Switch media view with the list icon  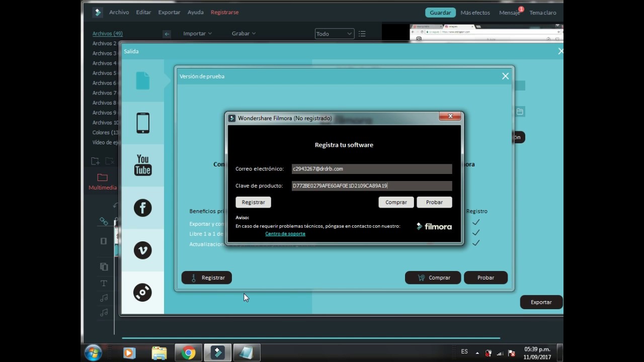(x=362, y=34)
